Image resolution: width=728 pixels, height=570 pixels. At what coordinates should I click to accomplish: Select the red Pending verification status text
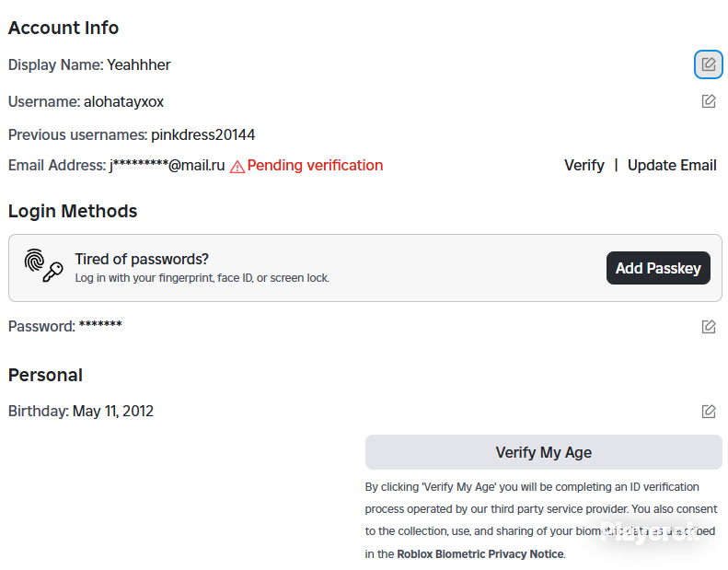[x=315, y=166]
